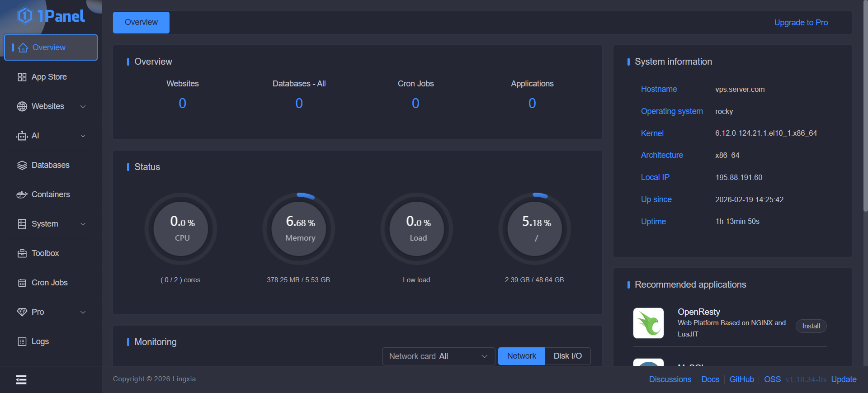Screen dimensions: 868x393
Task: Open Cron Jobs calendar icon
Action: (x=22, y=283)
